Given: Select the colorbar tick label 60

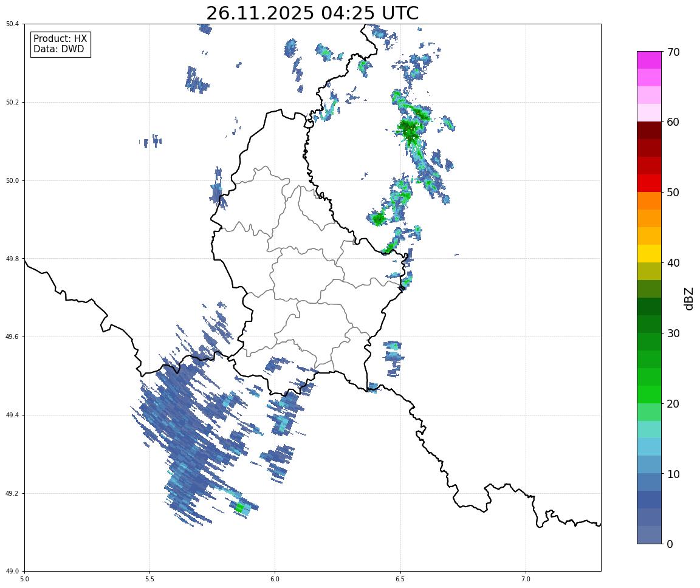Looking at the screenshot, I should [673, 122].
